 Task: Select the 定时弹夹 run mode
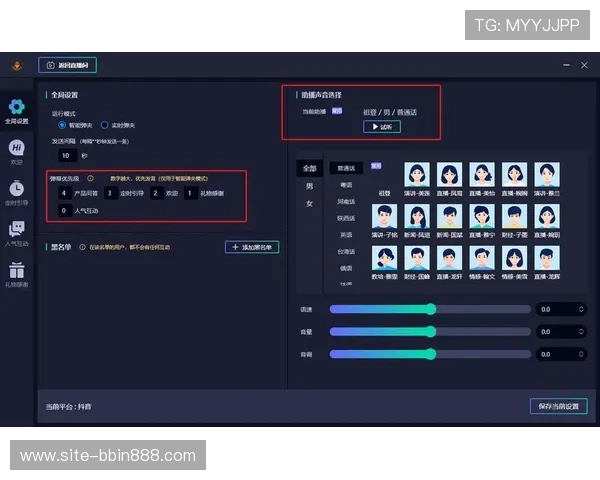[104, 125]
